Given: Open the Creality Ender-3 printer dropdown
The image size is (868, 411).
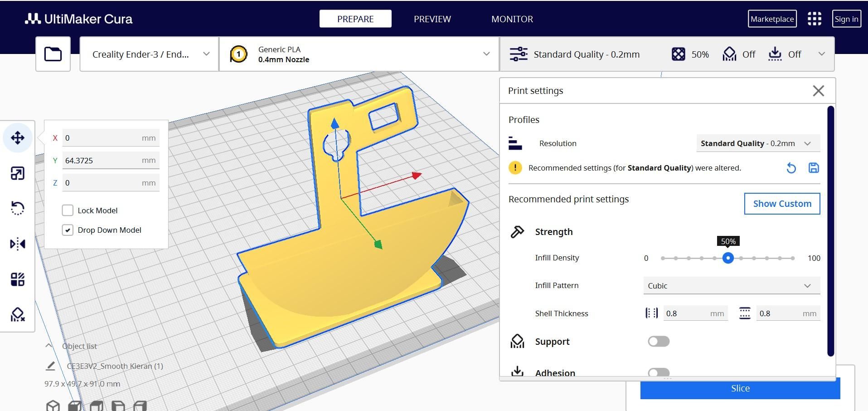Looking at the screenshot, I should (149, 54).
